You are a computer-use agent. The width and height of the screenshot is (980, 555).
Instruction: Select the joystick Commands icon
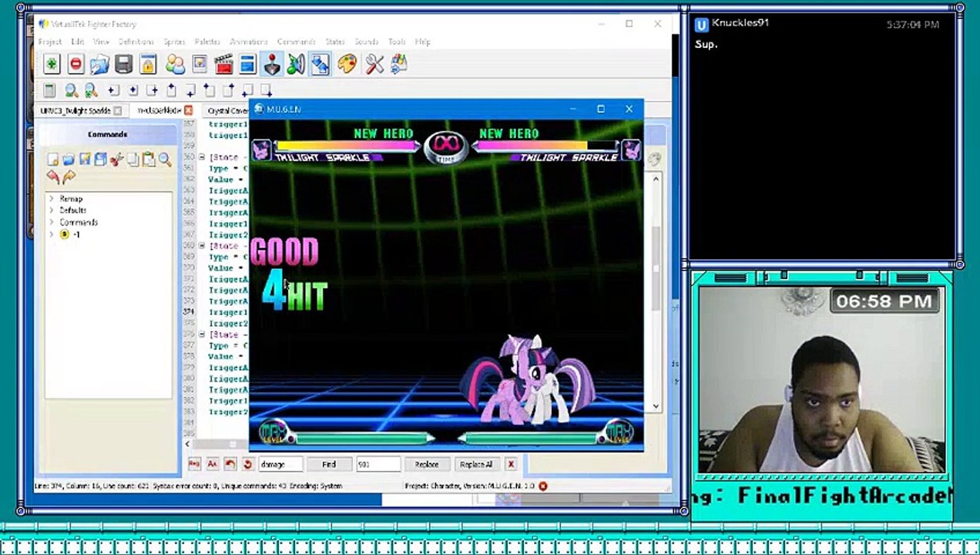tap(271, 64)
